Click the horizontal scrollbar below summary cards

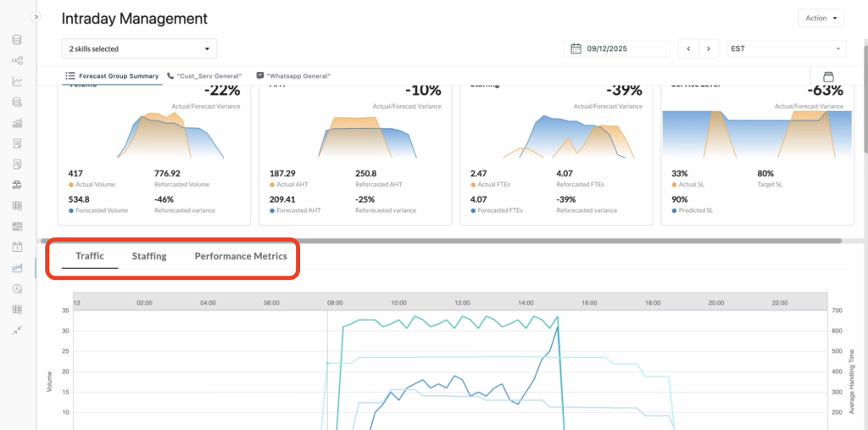click(441, 240)
